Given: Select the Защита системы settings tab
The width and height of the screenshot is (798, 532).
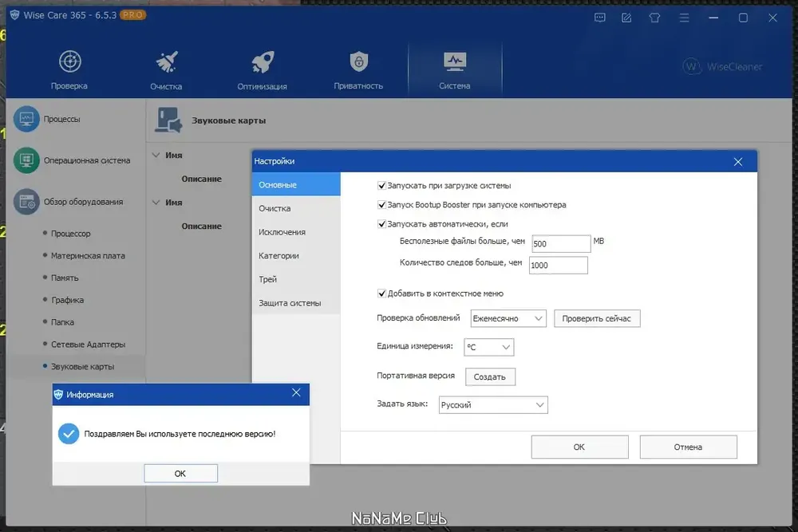Looking at the screenshot, I should pyautogui.click(x=296, y=303).
